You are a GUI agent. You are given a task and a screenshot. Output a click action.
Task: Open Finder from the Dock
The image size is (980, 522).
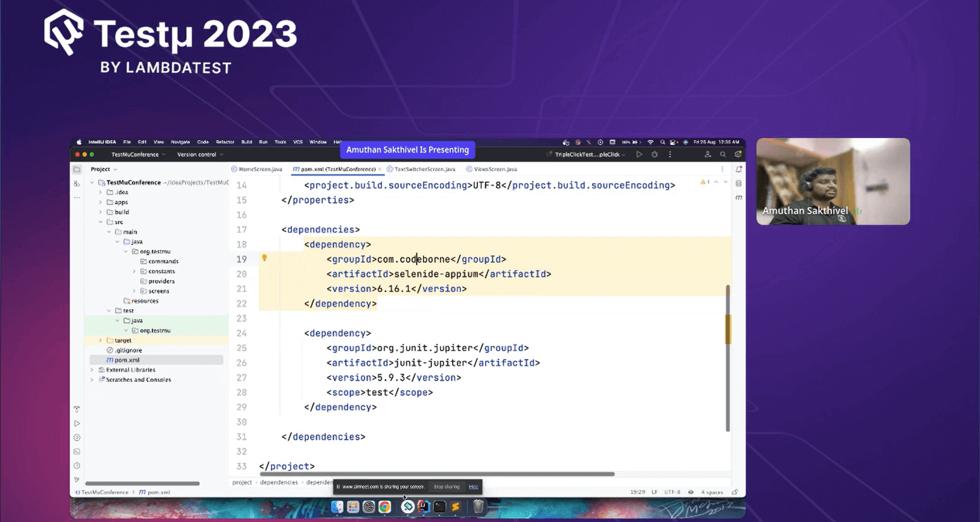coord(337,507)
